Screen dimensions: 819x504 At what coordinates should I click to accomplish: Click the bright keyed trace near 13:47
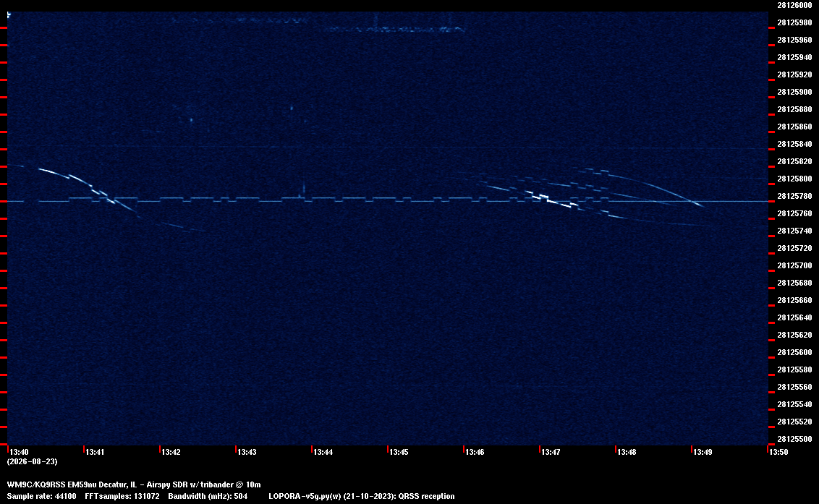click(551, 200)
